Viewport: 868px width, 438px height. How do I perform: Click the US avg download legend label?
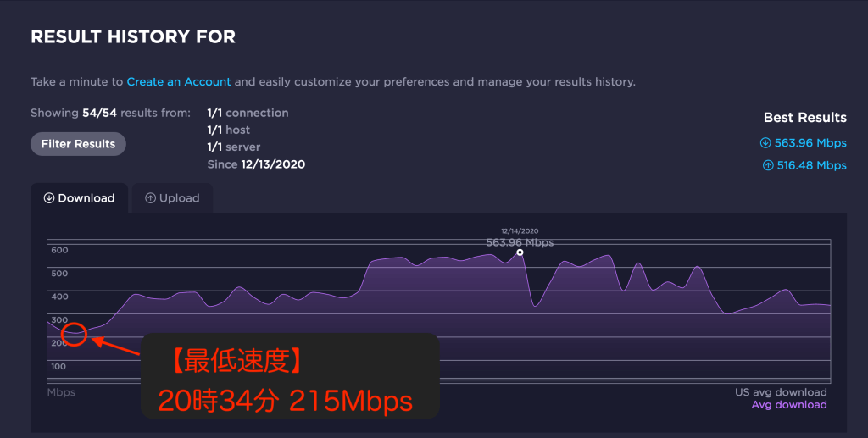781,392
